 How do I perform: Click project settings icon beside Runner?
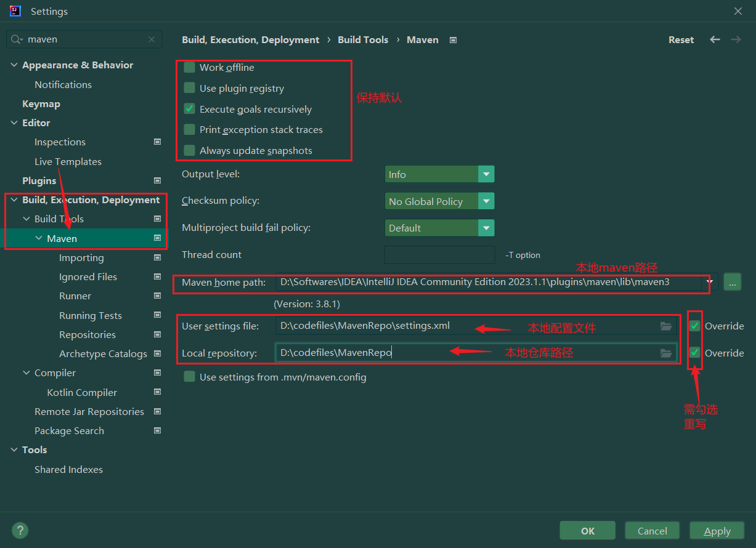[x=157, y=296]
